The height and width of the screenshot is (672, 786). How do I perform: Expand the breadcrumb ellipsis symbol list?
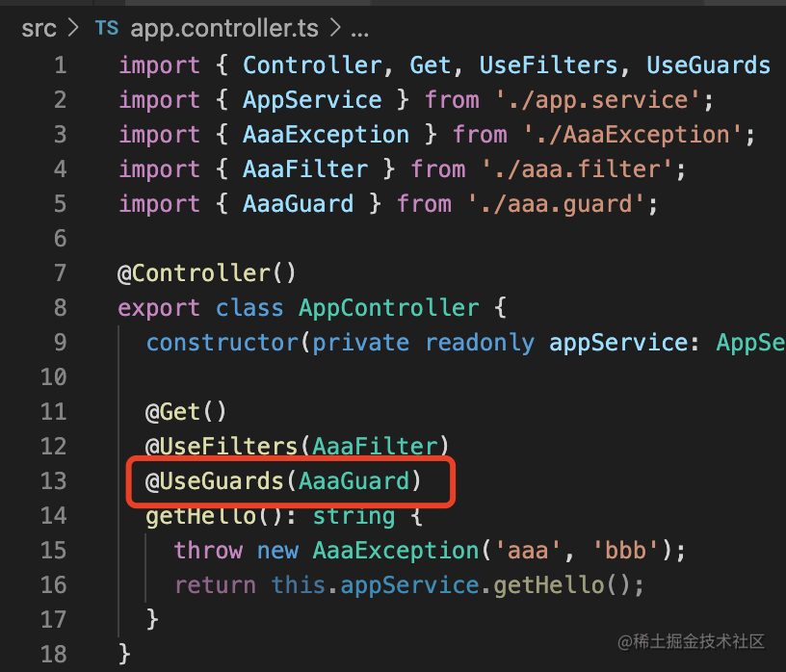pos(360,29)
